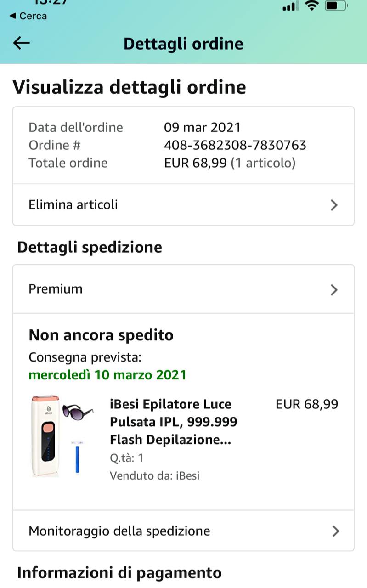Tap order number 408-3682308-7830763

click(235, 145)
